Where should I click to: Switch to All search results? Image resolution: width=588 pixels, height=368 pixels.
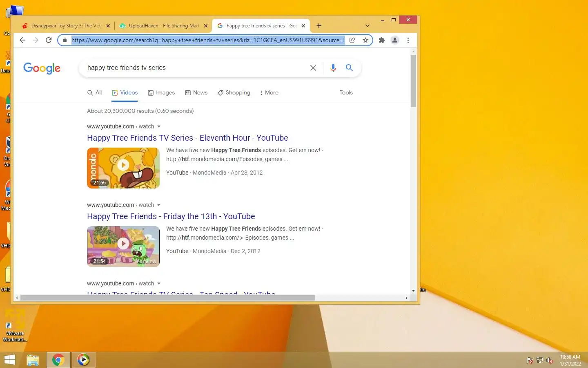[94, 93]
